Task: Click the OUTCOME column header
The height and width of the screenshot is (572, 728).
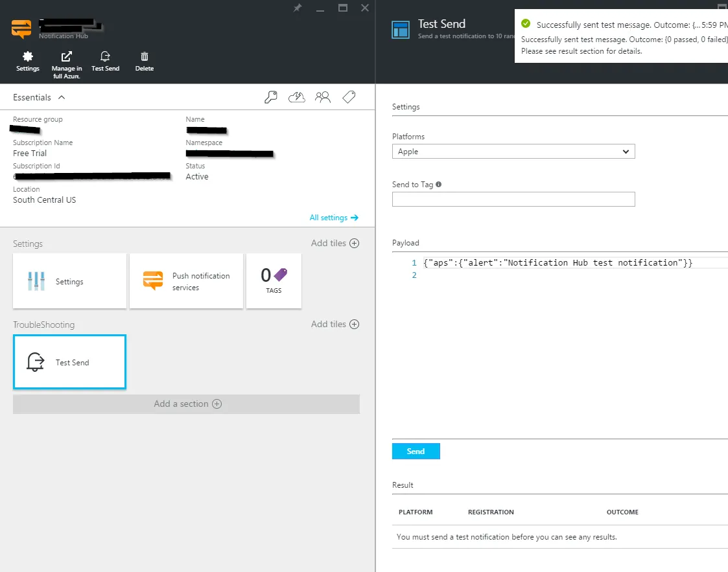Action: 622,512
